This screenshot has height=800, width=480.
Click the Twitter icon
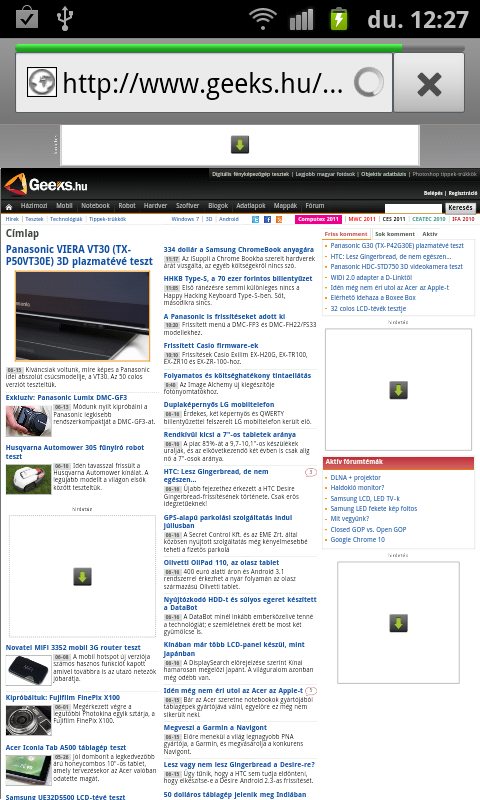tap(256, 219)
